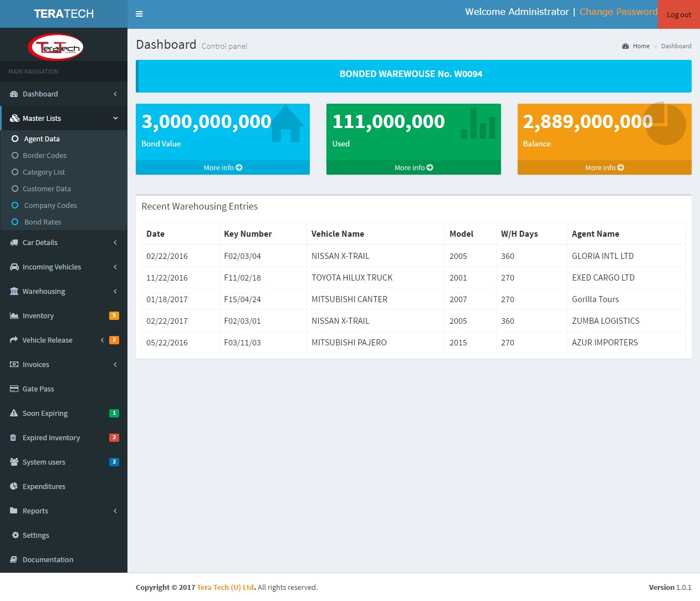Open Change Password from top bar

click(x=618, y=11)
